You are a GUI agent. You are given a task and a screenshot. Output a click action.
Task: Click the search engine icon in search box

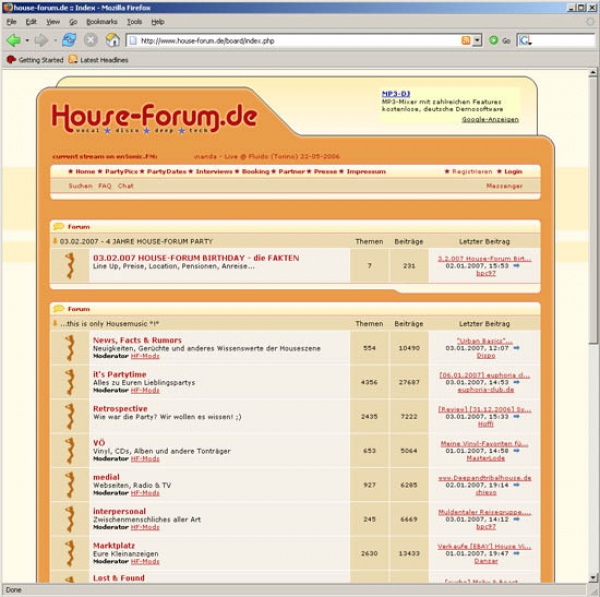(525, 41)
